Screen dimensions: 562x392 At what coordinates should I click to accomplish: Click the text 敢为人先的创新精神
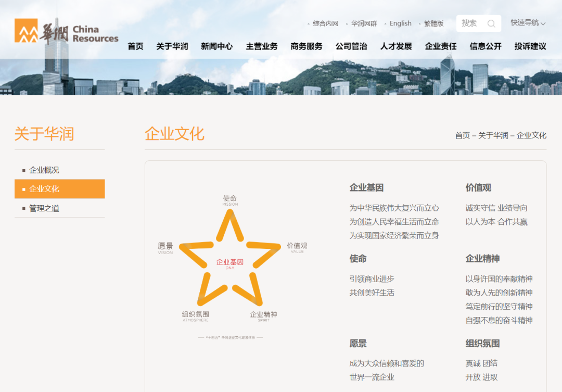499,293
